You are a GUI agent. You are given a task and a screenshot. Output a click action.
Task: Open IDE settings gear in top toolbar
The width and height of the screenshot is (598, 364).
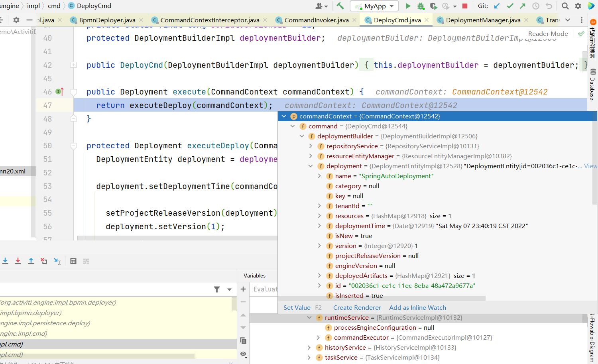(578, 6)
